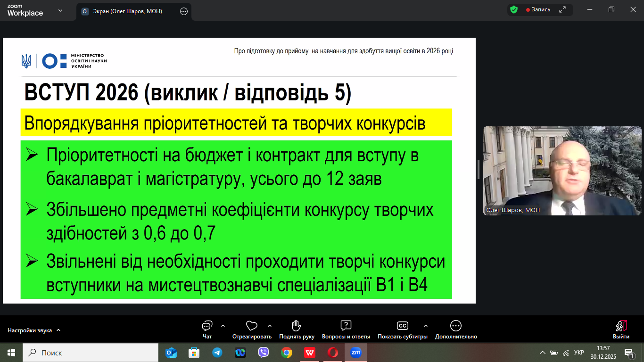Click the slide header Про підготовку до прийому
644x362 pixels.
point(343,51)
